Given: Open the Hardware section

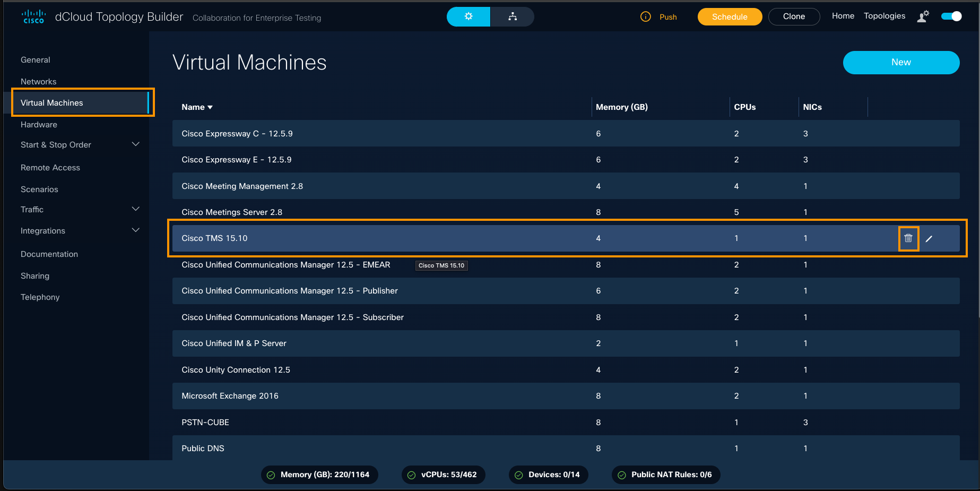Looking at the screenshot, I should (x=39, y=125).
